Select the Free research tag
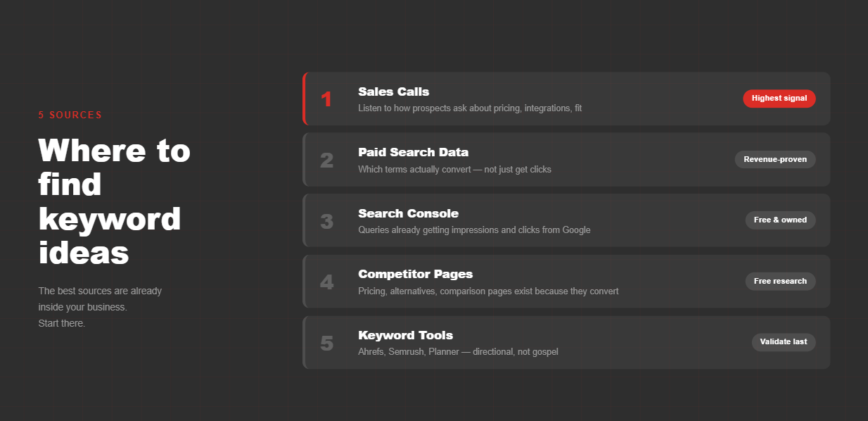868x421 pixels. point(780,281)
